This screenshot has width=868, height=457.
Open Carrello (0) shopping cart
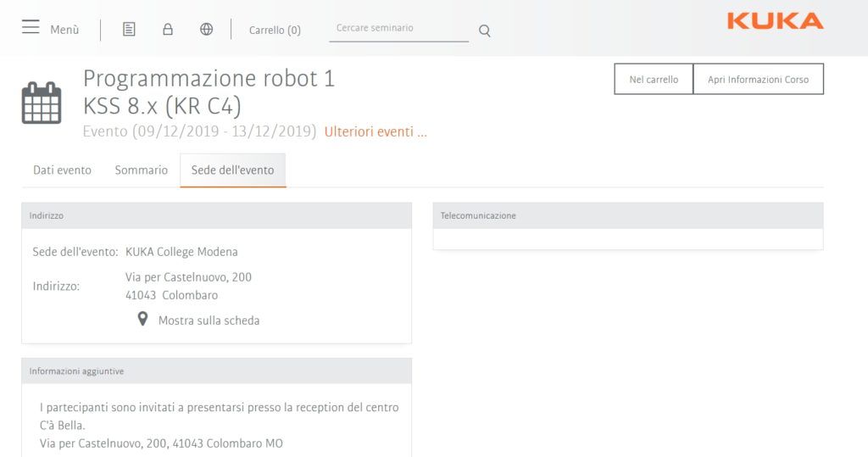tap(275, 30)
